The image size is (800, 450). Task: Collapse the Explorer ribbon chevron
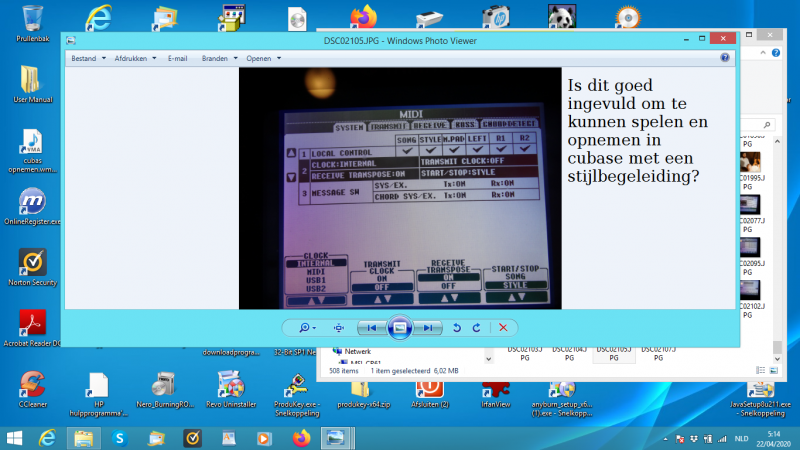point(763,53)
